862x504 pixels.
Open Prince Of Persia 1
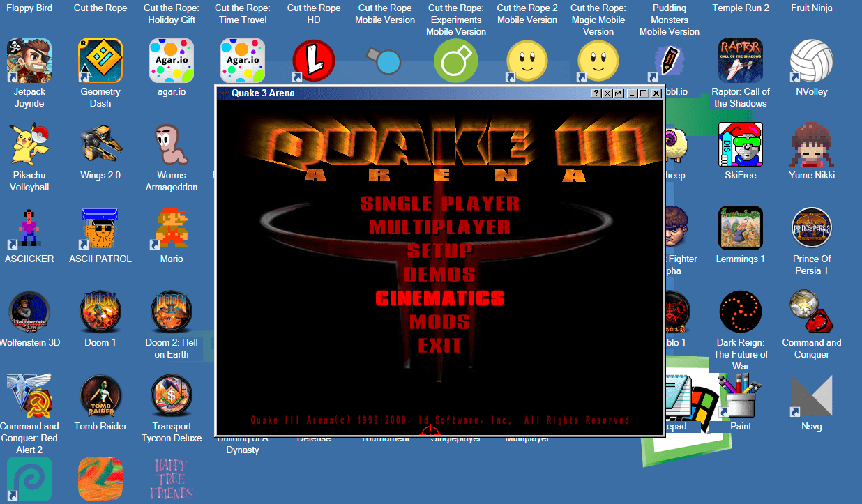[x=812, y=228]
